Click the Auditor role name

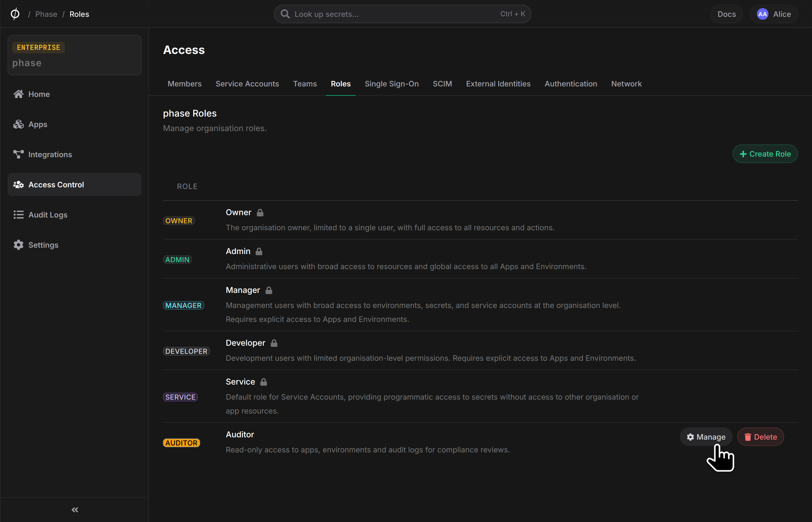click(240, 434)
